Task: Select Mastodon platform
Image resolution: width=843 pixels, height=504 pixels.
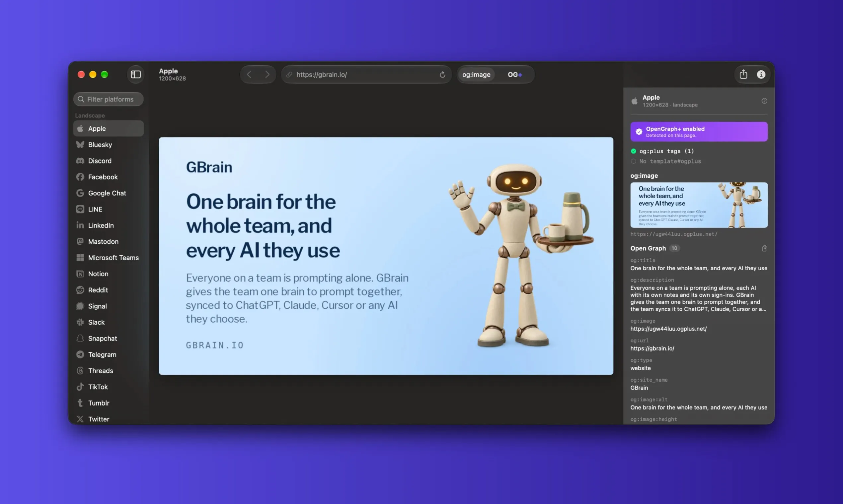Action: pyautogui.click(x=109, y=241)
